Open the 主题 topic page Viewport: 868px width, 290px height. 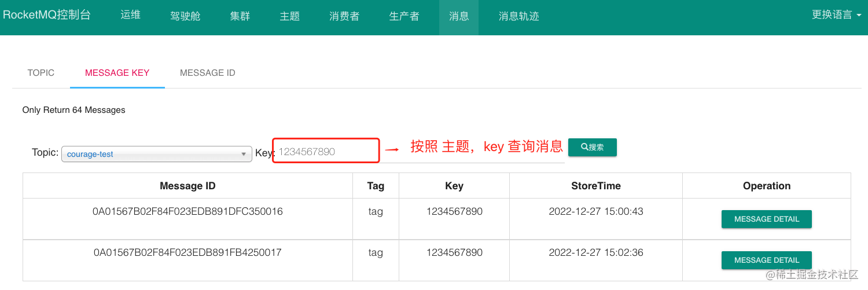290,16
